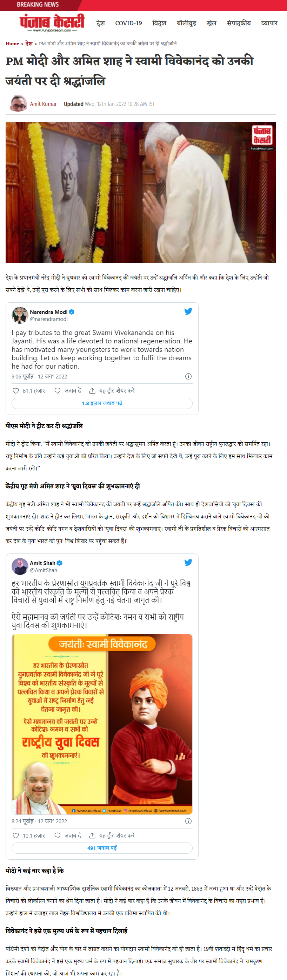Open the COVID-19 menu item
This screenshot has width=287, height=980.
coord(129,23)
